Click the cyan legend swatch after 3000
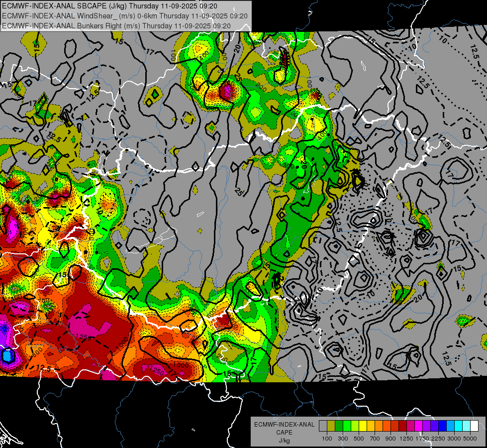The width and height of the screenshot is (487, 448). click(459, 426)
